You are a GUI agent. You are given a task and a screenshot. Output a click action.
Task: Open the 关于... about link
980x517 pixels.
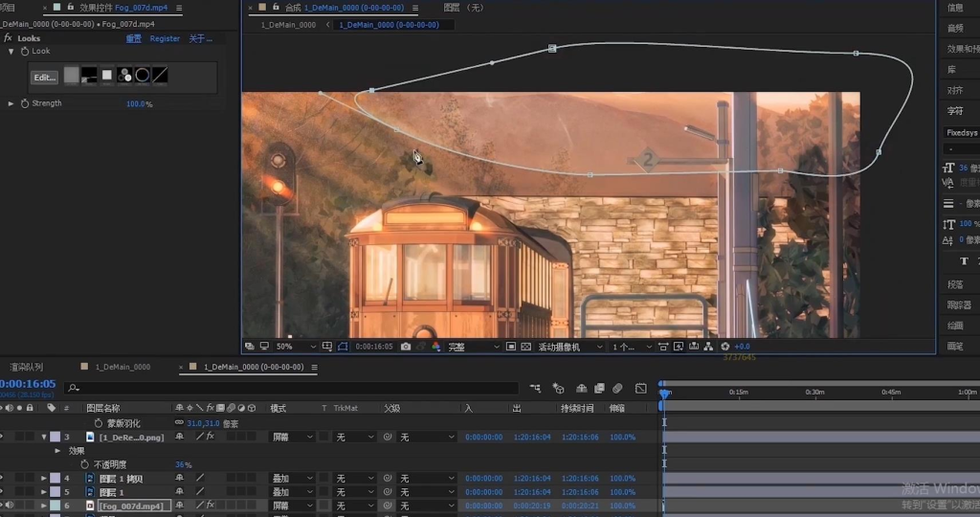click(x=201, y=38)
